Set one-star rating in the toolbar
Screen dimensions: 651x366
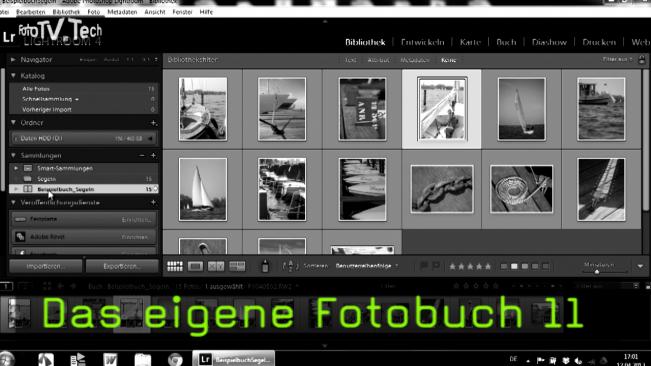click(453, 266)
